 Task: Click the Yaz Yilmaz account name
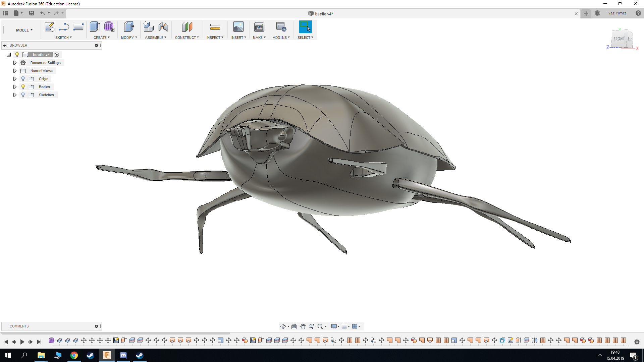(x=617, y=13)
